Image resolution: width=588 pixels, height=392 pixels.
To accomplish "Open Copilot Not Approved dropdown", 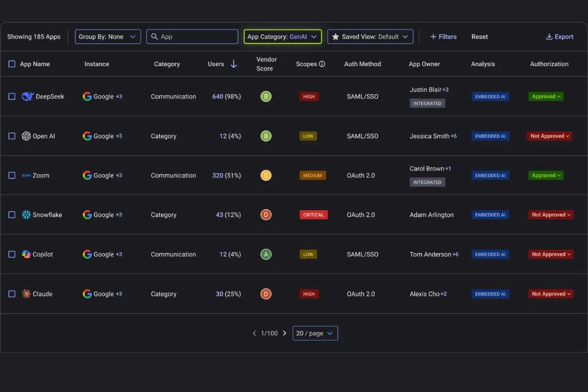I will click(550, 254).
